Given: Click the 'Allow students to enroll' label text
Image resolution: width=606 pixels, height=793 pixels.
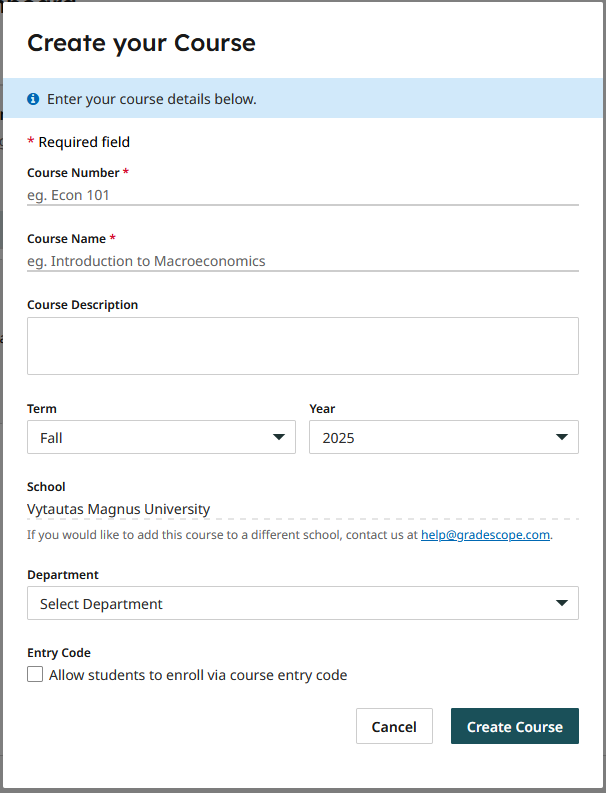Looking at the screenshot, I should click(198, 675).
